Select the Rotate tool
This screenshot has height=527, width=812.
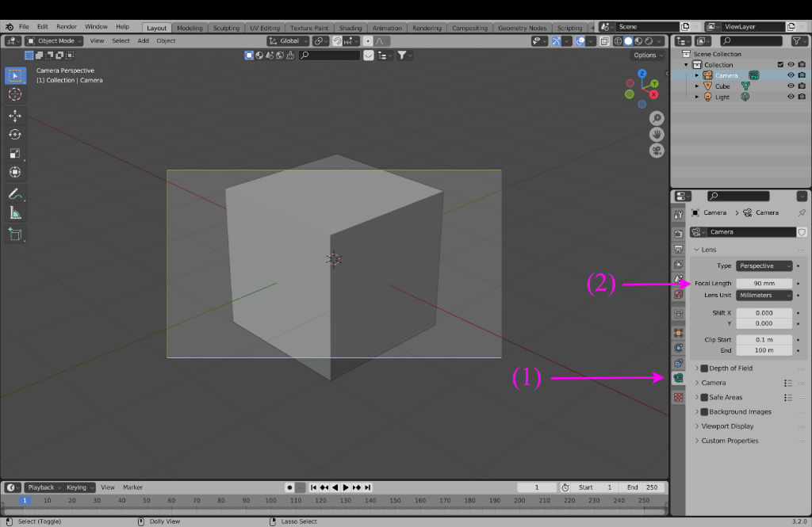(x=15, y=134)
